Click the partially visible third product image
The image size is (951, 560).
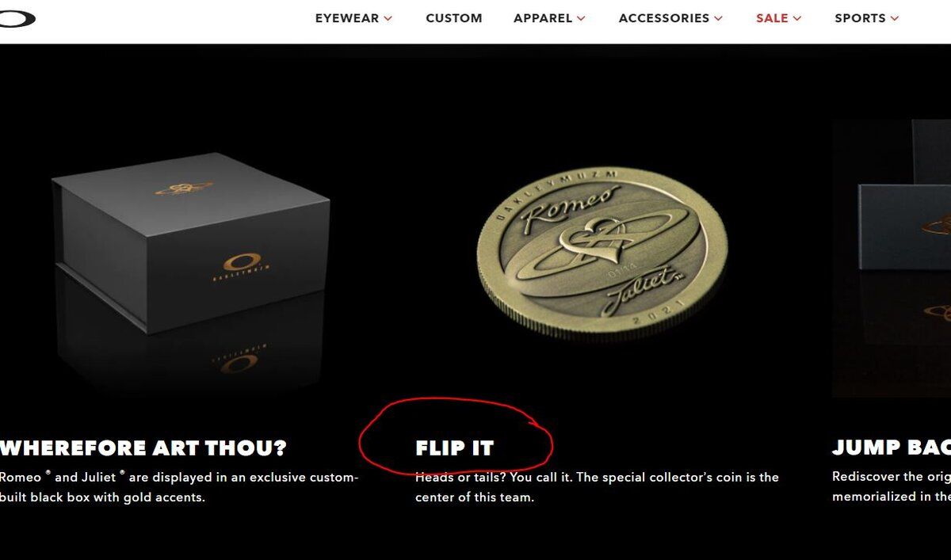tap(892, 257)
